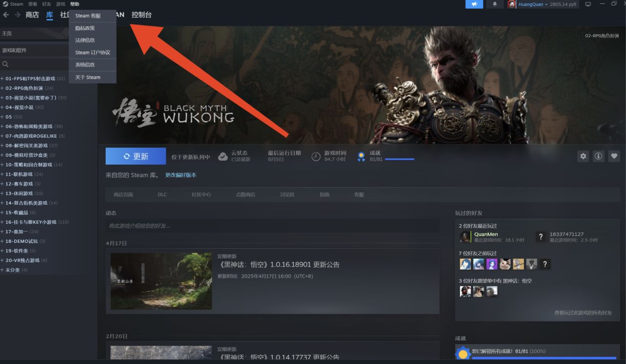This screenshot has height=364, width=626.
Task: Open 系统信息 from the help menu
Action: 92,64
